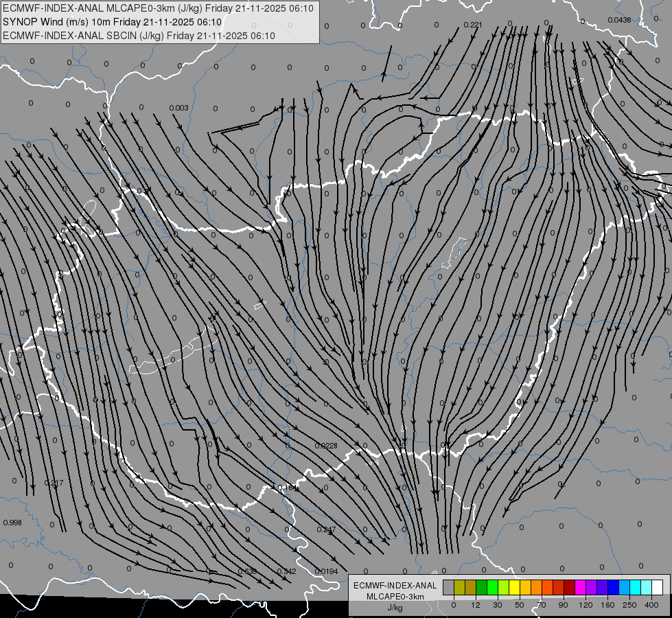Click the 0.639 grid value
This screenshot has width=672, height=618.
pos(247,571)
